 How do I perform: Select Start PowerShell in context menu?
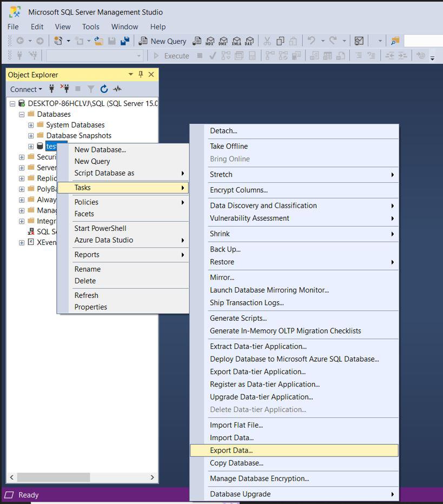click(x=123, y=228)
